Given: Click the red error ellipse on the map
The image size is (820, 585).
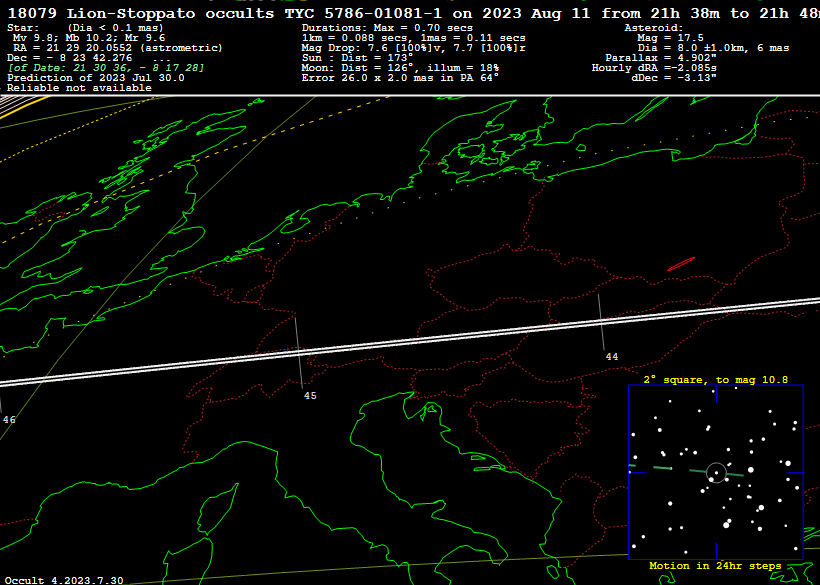Looking at the screenshot, I should click(x=681, y=264).
